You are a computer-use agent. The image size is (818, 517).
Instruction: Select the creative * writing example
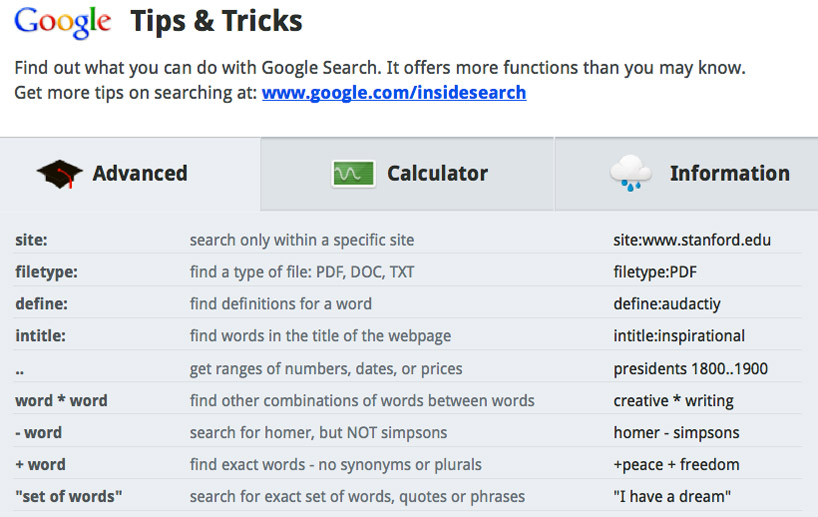(673, 401)
